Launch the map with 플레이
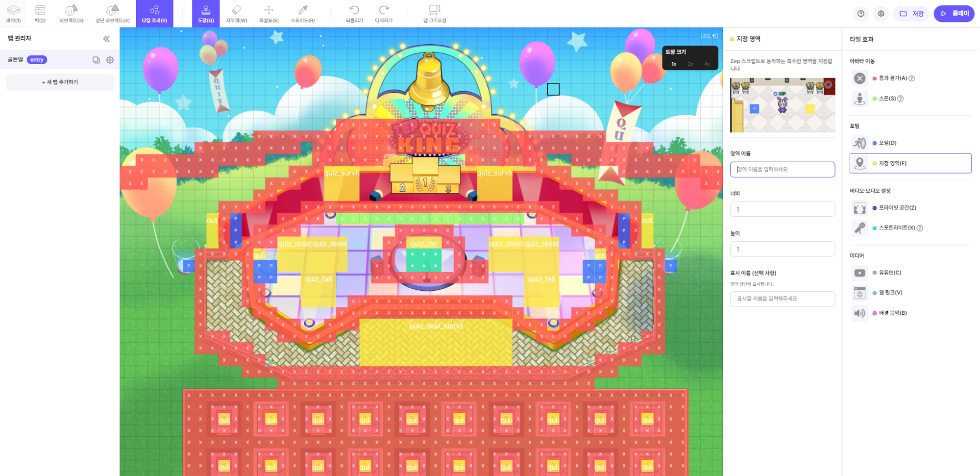Screen dimensions: 980x476 (x=954, y=14)
